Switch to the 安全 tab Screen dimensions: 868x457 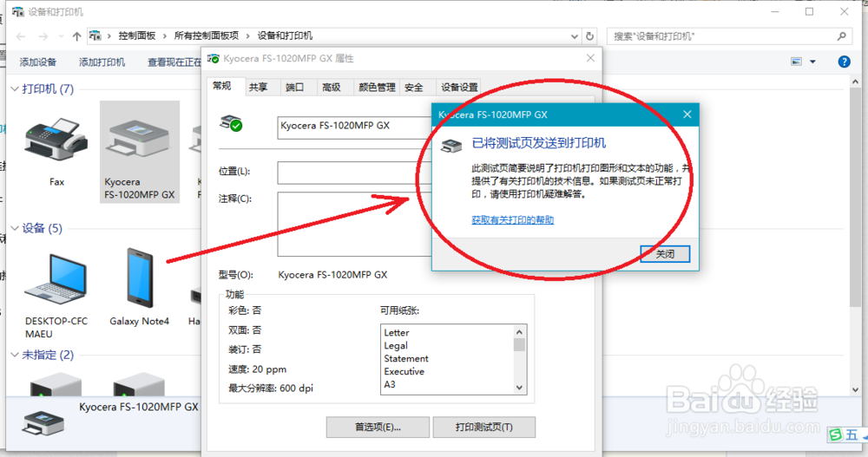pyautogui.click(x=413, y=88)
